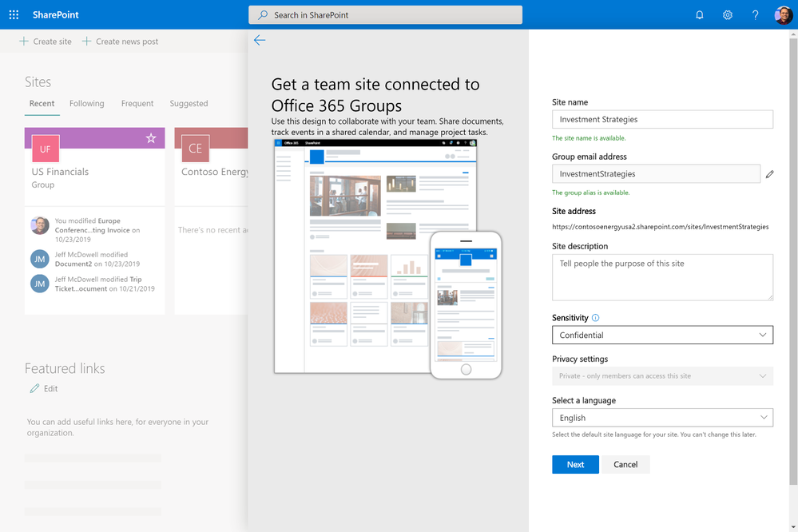Open the app launcher waffle icon
Viewport: 798px width, 532px height.
click(14, 14)
